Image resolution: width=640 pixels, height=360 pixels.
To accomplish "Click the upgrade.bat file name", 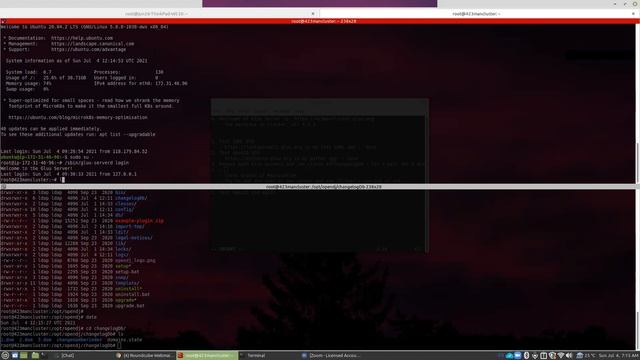I will coord(130,306).
